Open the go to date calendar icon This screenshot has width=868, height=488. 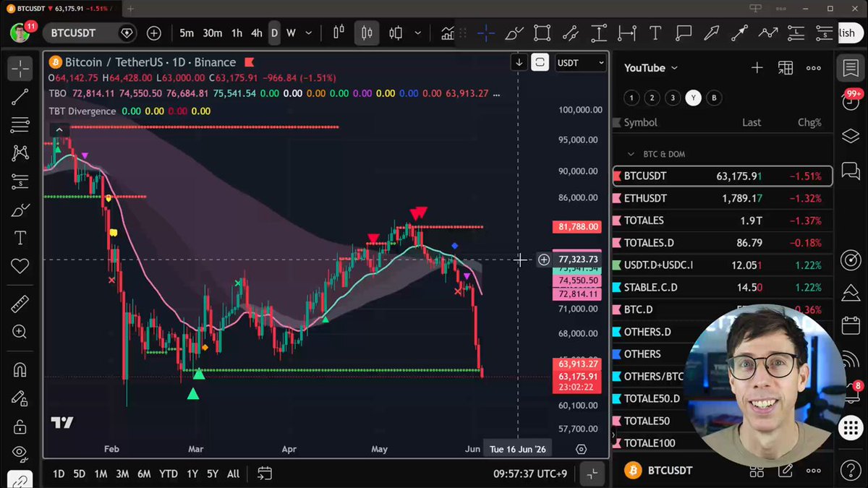265,474
